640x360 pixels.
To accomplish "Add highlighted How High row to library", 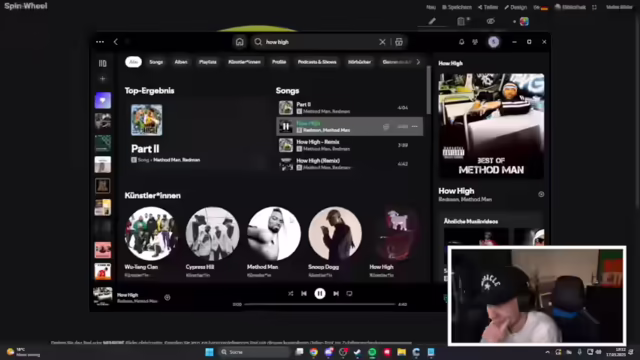I will pyautogui.click(x=386, y=127).
